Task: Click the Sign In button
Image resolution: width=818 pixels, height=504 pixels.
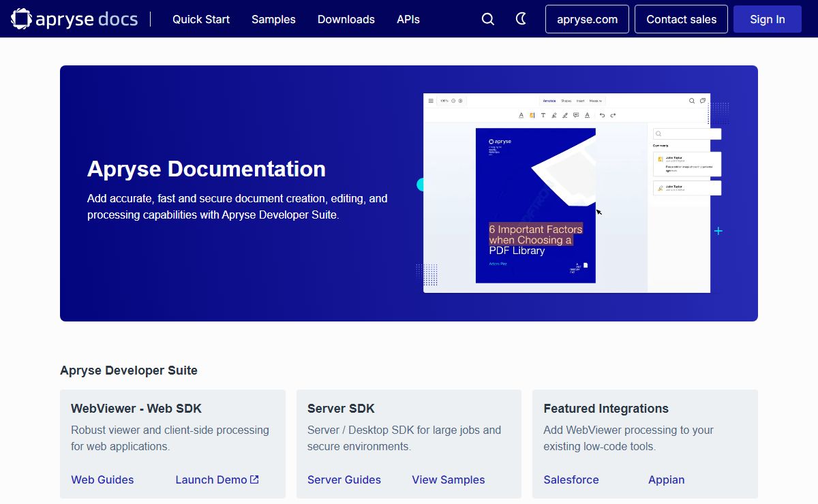Action: (x=768, y=19)
